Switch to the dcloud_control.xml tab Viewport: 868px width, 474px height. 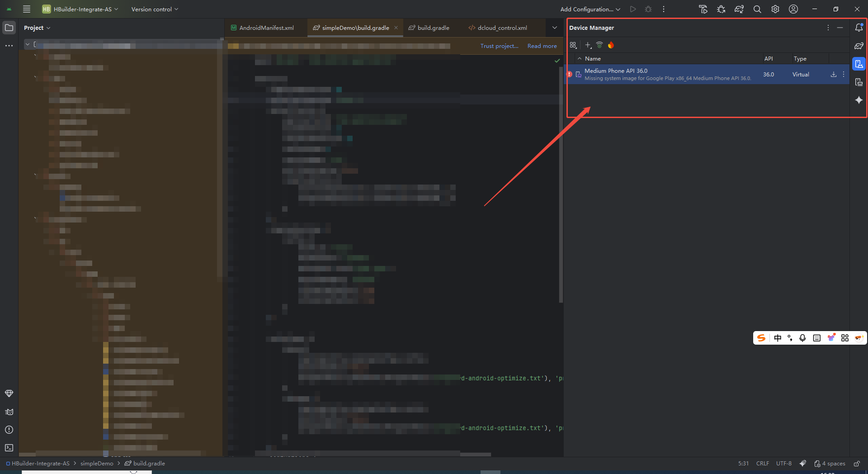click(x=502, y=28)
